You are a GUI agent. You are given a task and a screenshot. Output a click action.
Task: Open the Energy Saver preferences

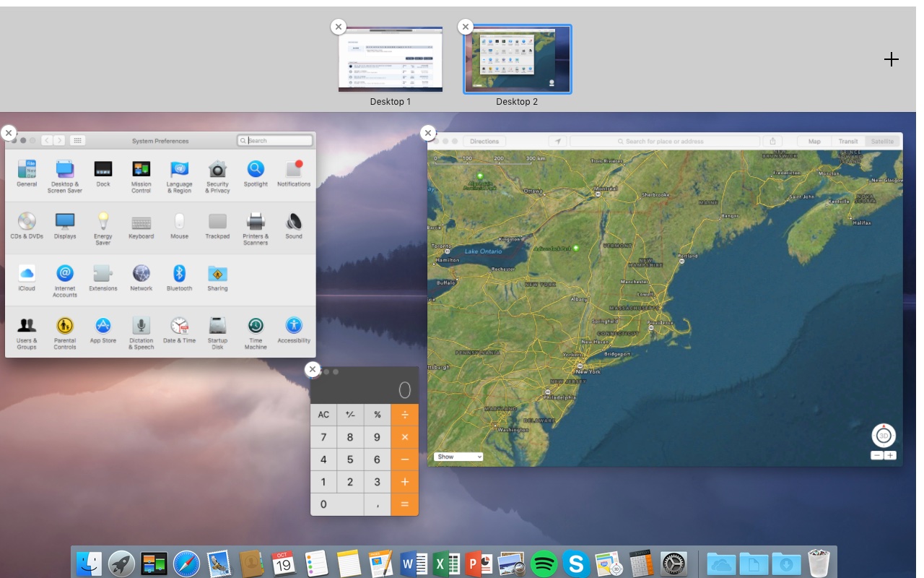tap(103, 228)
